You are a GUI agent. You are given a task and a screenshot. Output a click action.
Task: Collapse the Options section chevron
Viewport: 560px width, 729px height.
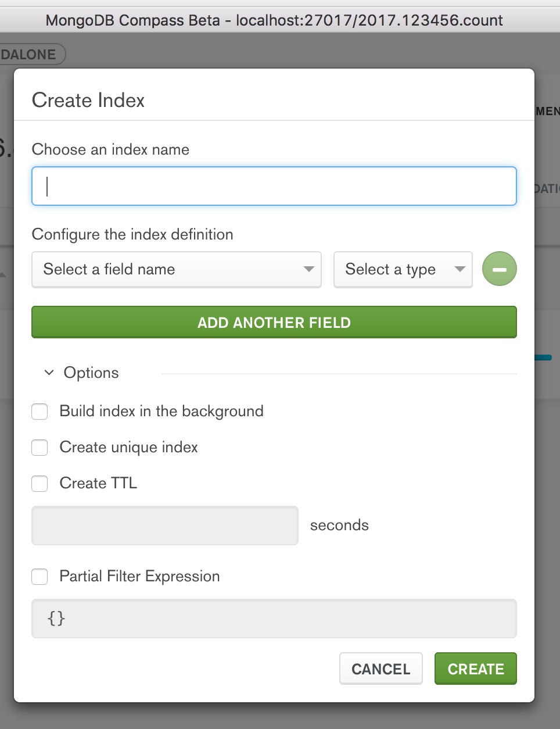49,373
